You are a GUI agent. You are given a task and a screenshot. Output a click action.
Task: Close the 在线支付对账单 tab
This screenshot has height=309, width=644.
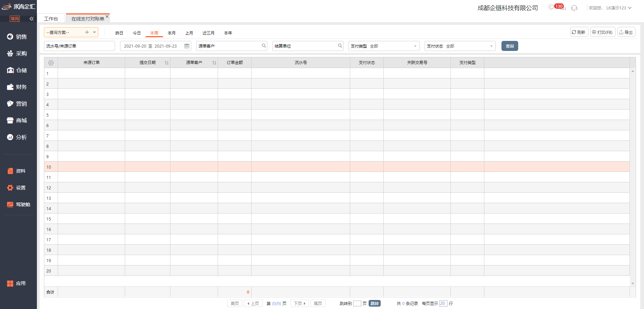(x=107, y=16)
